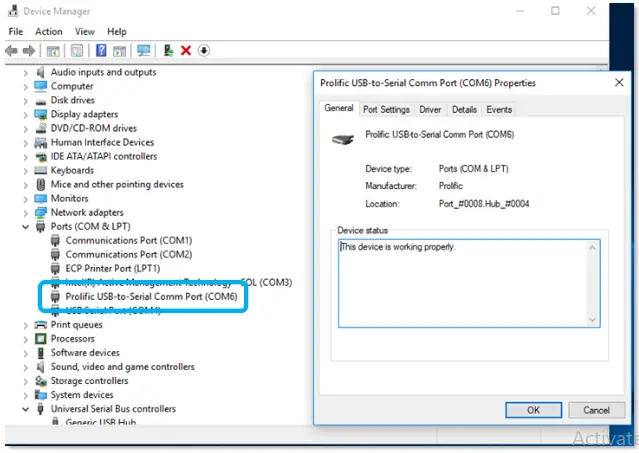Click the Print queues printer icon
Image resolution: width=639 pixels, height=453 pixels.
coord(40,325)
